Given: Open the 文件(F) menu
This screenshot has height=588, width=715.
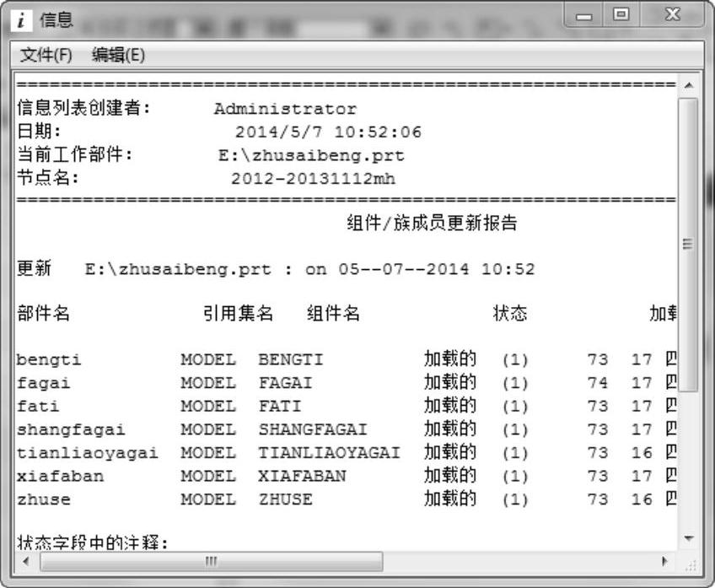Looking at the screenshot, I should pos(46,55).
